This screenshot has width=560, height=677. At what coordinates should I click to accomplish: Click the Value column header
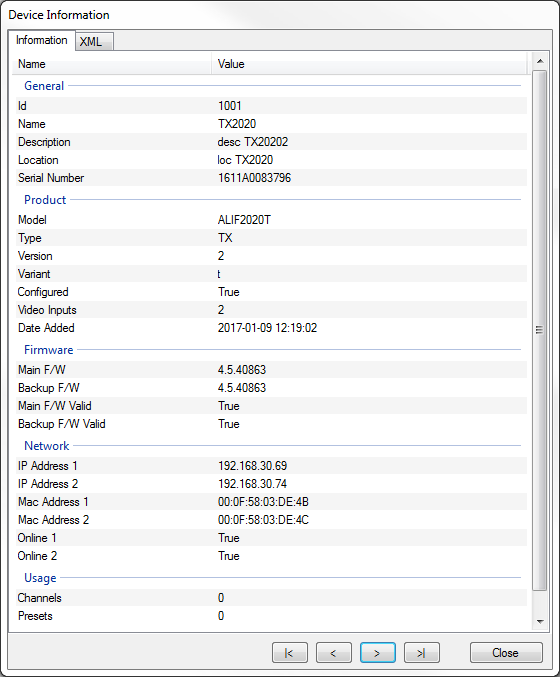(370, 64)
